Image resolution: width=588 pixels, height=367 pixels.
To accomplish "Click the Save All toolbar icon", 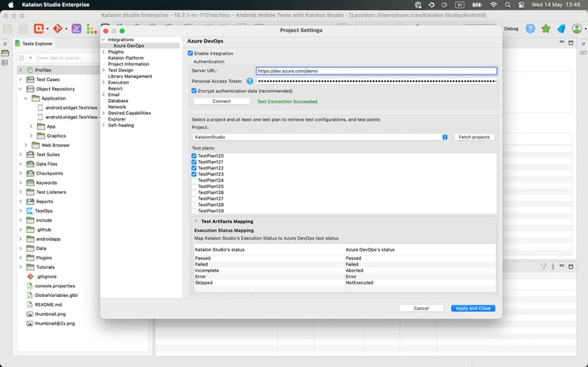I will tap(23, 28).
